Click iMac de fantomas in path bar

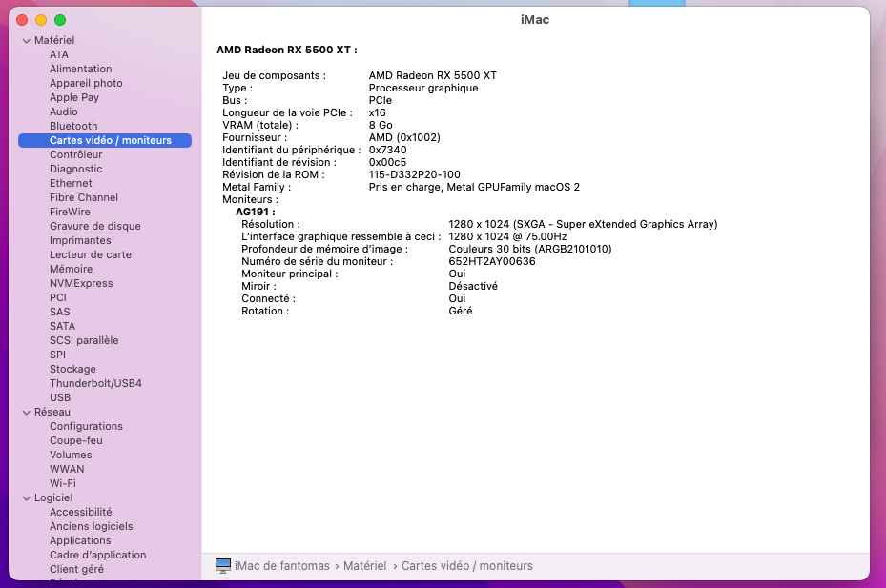point(282,565)
